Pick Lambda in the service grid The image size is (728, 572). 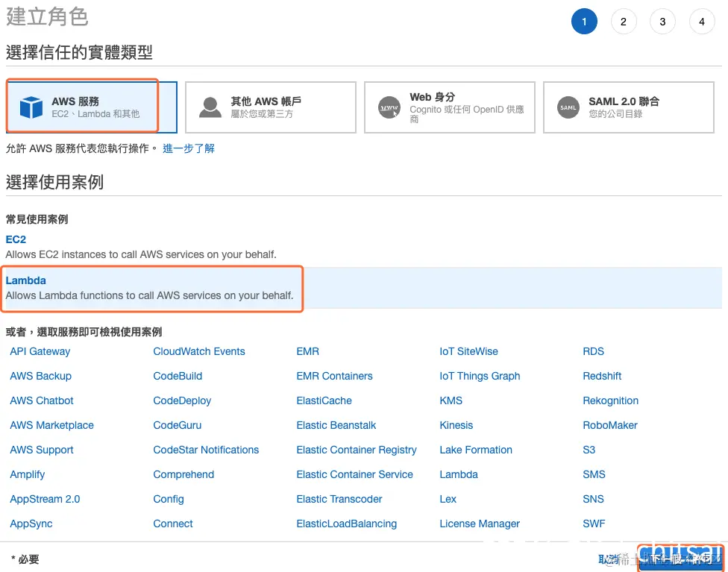459,474
